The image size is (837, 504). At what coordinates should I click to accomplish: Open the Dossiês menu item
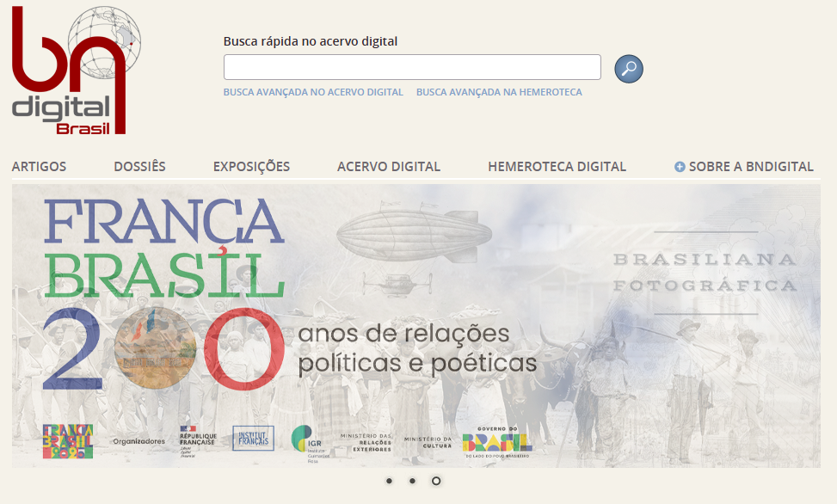139,167
